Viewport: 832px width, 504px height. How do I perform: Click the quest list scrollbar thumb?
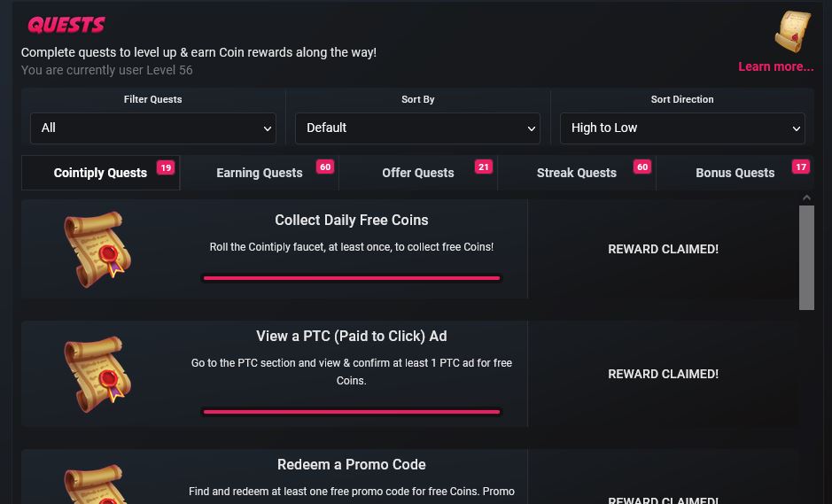pos(806,258)
